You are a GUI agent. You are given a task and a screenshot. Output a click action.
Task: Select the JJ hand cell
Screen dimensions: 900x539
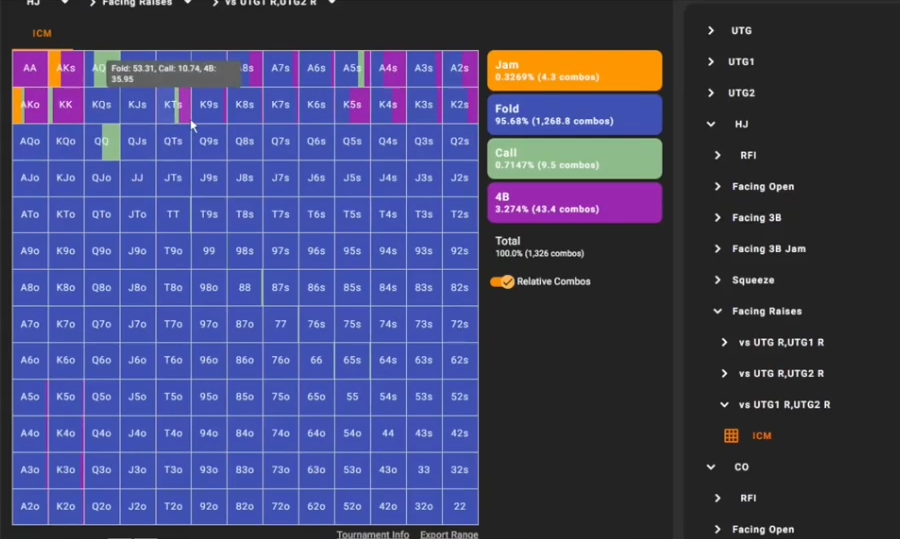137,178
